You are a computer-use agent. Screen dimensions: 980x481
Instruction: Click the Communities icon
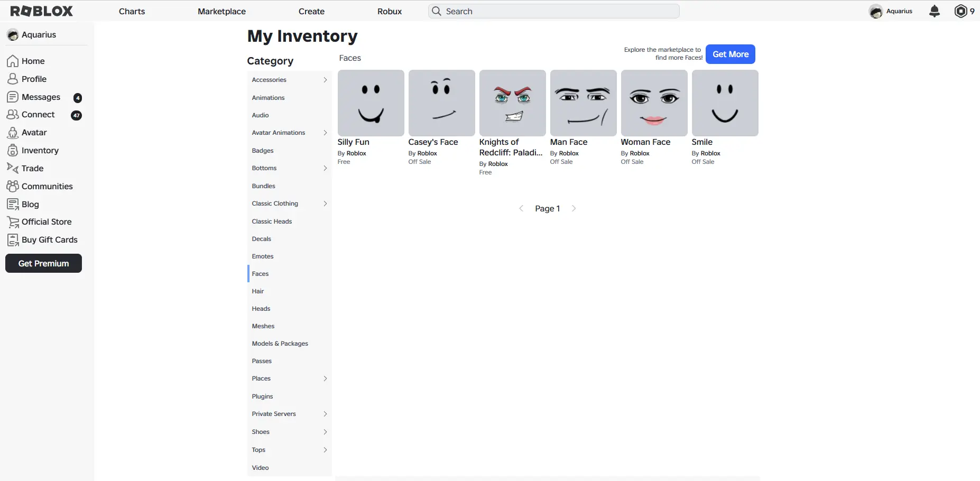pos(13,186)
